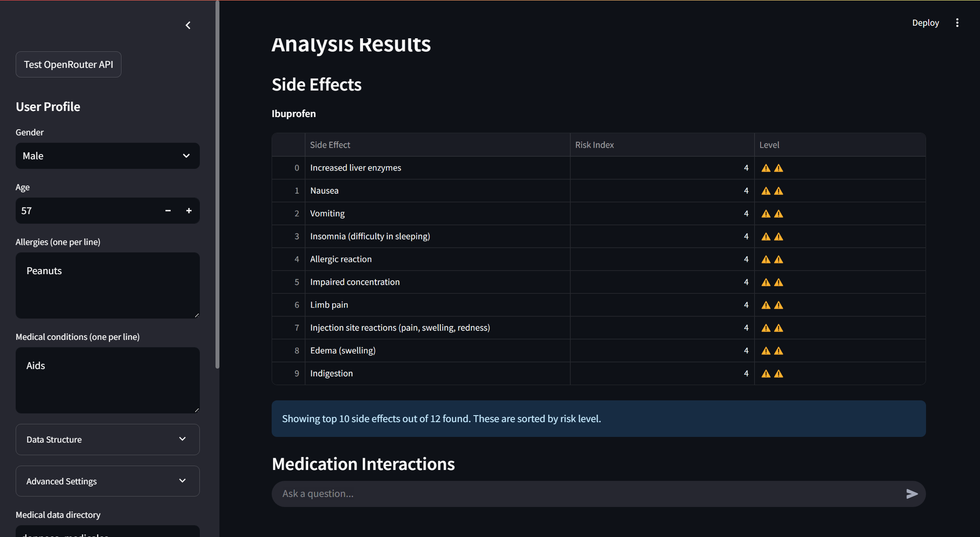This screenshot has height=537, width=980.
Task: Click warning icons in Indigestion row
Action: [x=772, y=373]
